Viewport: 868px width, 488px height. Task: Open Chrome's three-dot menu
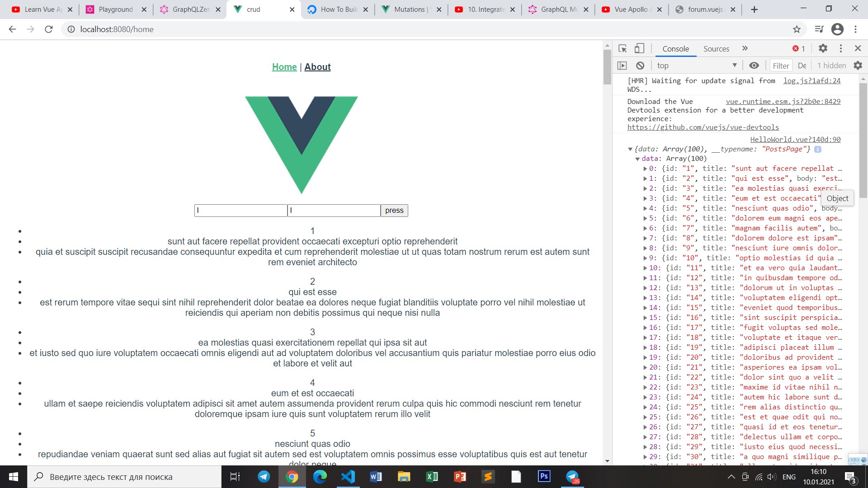point(855,29)
